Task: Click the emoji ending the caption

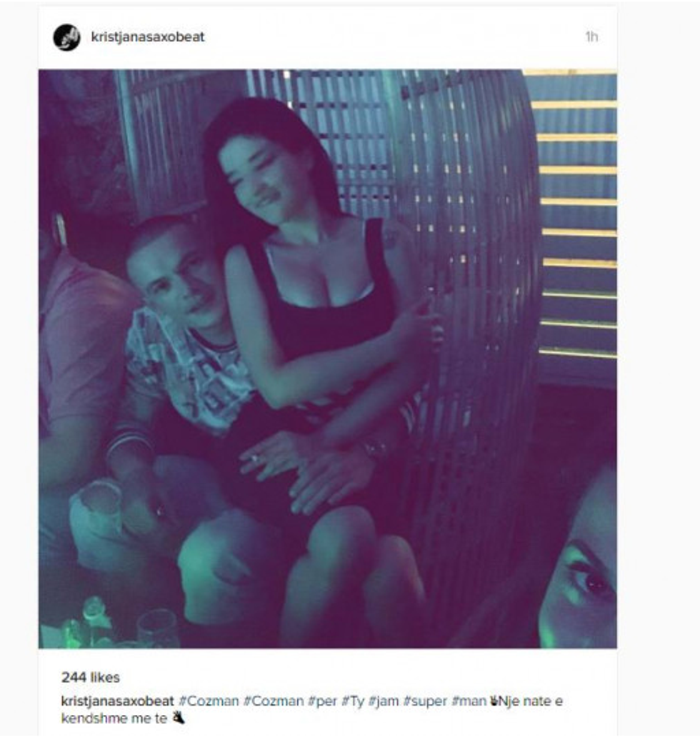Action: pos(179,718)
